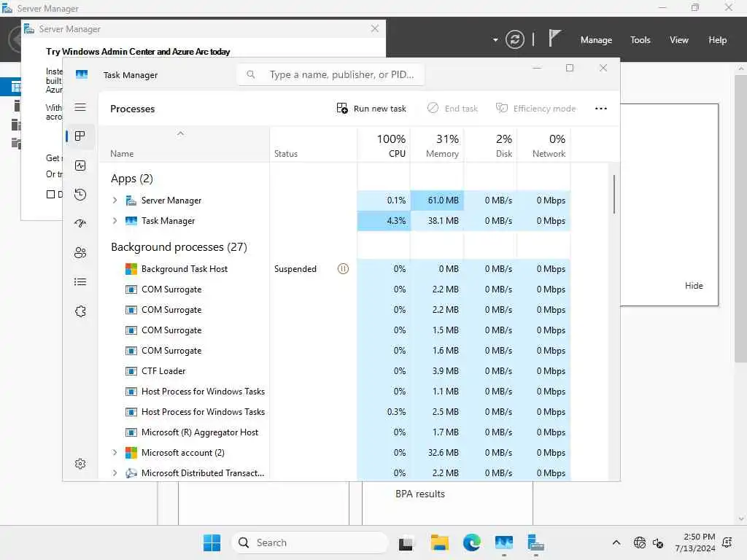Expand the Microsoft account (2) group
Viewport: 747px width, 560px height.
(x=115, y=453)
